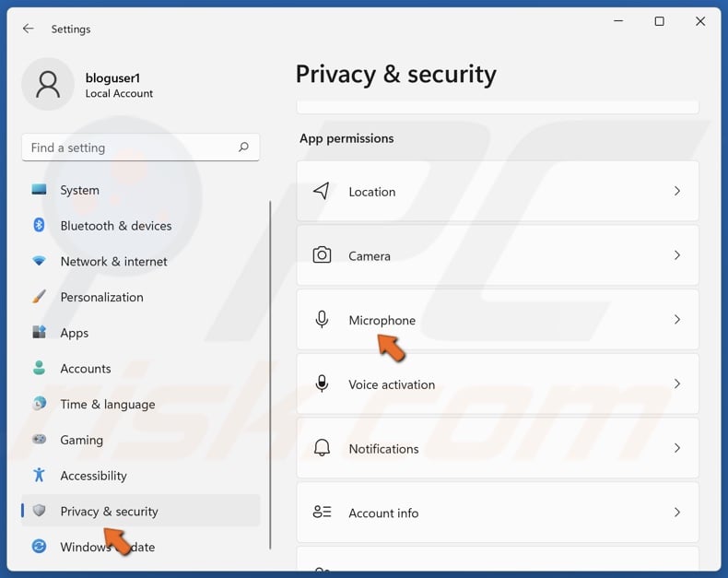Open Accounts settings category
The image size is (728, 578).
pos(141,369)
